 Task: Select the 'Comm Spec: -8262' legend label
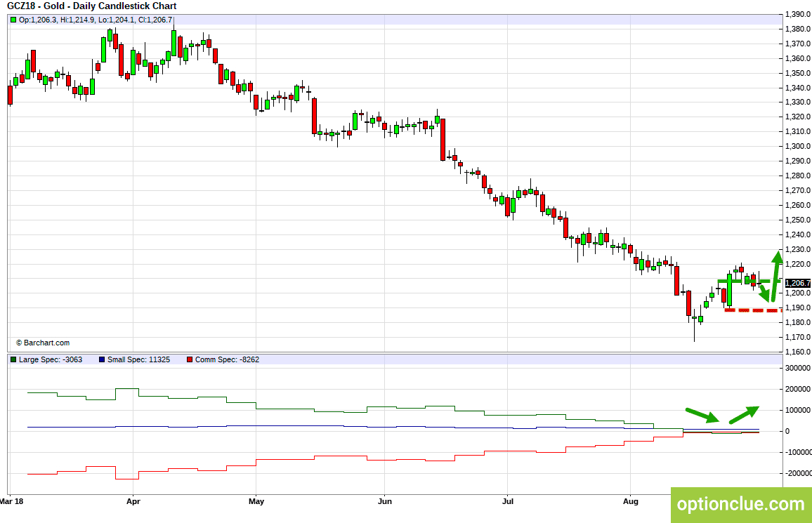[228, 359]
